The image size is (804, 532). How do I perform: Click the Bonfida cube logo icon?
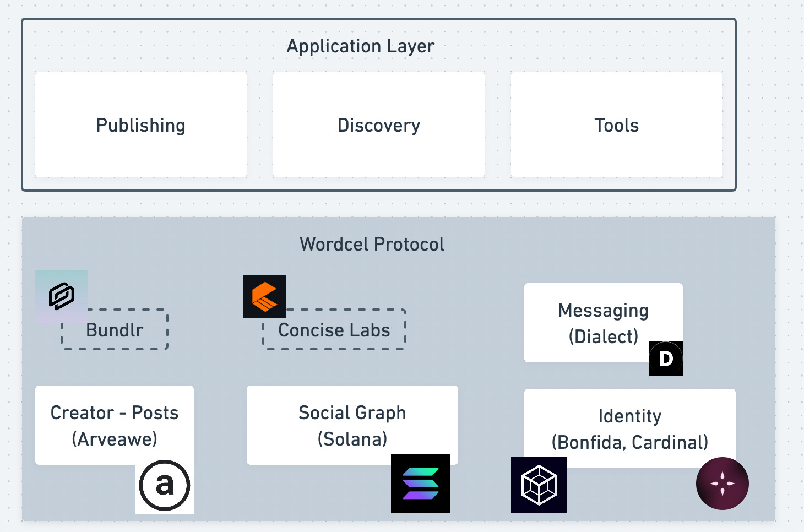(539, 485)
